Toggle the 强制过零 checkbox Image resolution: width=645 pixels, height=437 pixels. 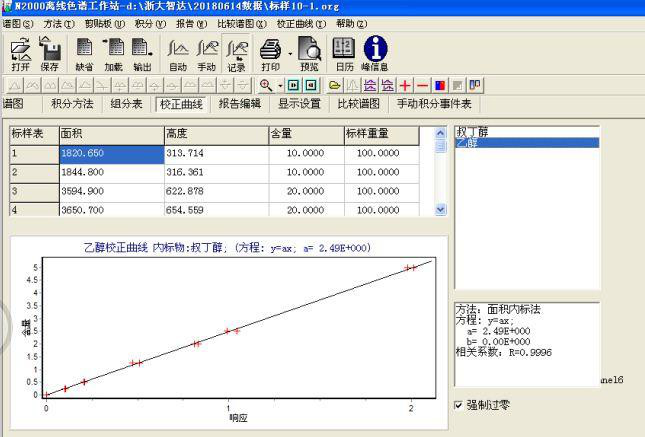(x=459, y=405)
